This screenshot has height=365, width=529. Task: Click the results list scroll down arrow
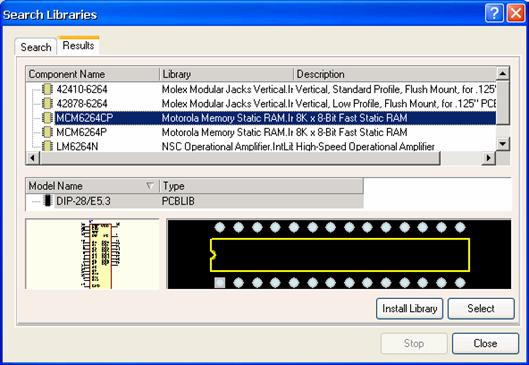click(x=503, y=144)
